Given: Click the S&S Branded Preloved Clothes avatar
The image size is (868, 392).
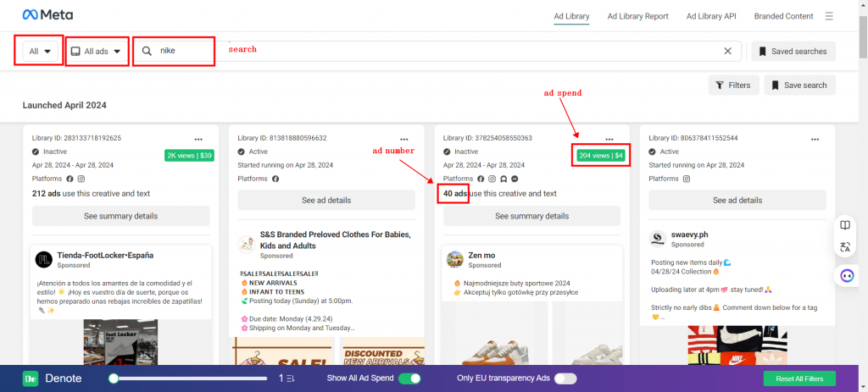Looking at the screenshot, I should click(x=247, y=245).
